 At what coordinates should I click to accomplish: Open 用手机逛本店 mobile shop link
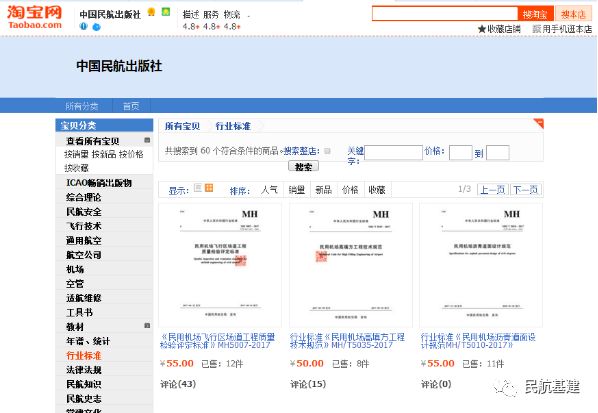coord(562,29)
